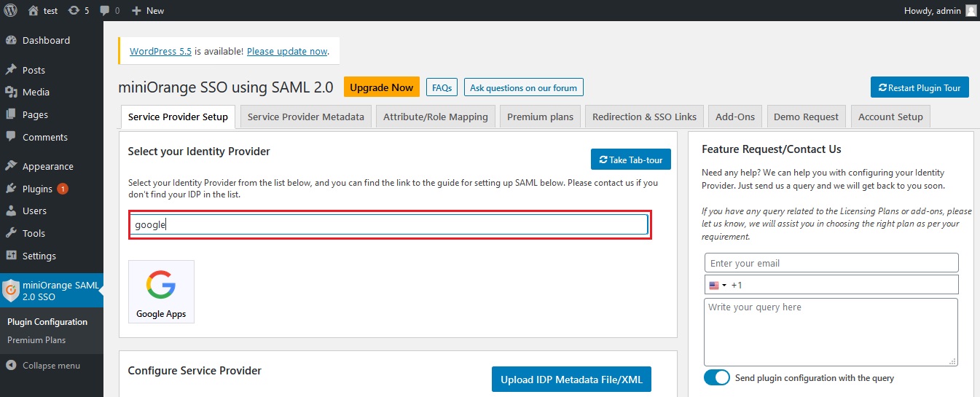The height and width of the screenshot is (397, 980).
Task: Select the Google Apps identity provider
Action: point(161,291)
